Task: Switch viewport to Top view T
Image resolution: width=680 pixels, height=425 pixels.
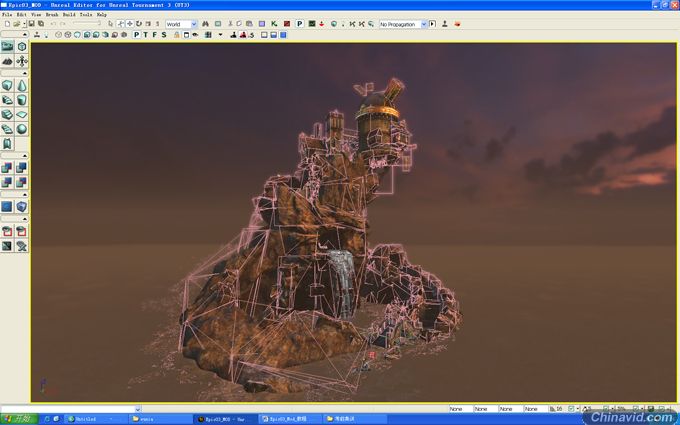Action: click(146, 35)
